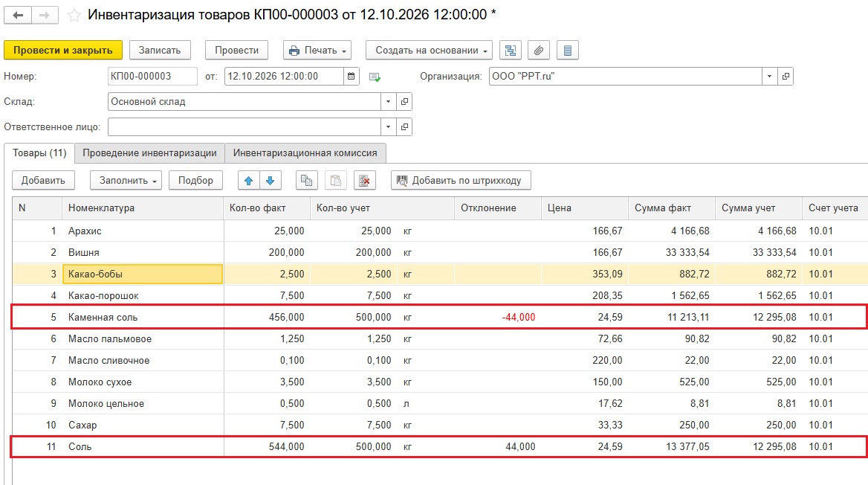Expand the Ответственное лицо dropdown list

click(388, 127)
